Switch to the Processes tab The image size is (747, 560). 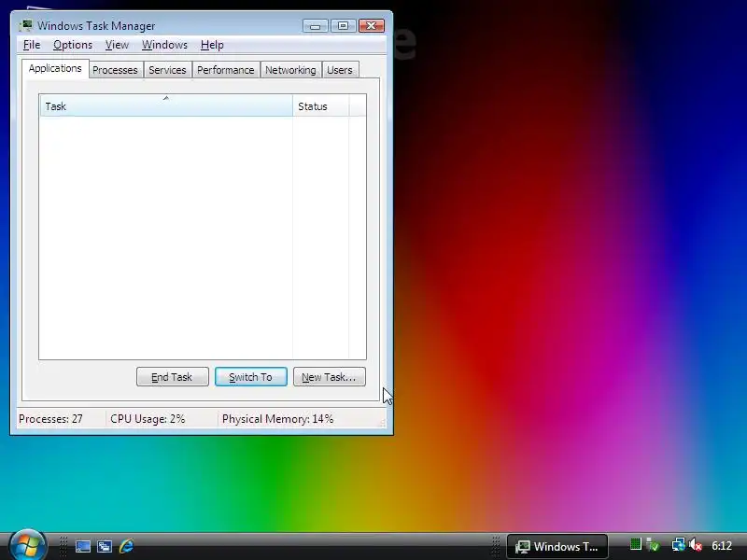(x=115, y=70)
